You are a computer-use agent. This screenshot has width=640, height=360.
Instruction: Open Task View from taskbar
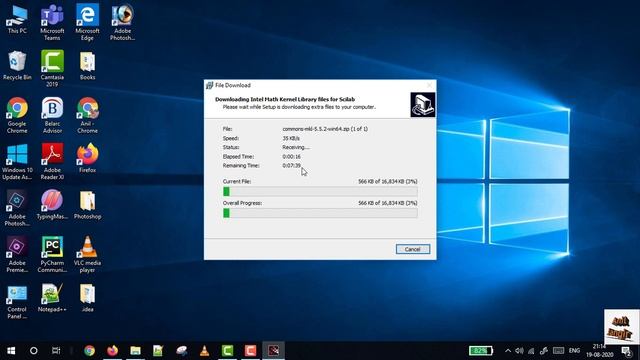56,351
